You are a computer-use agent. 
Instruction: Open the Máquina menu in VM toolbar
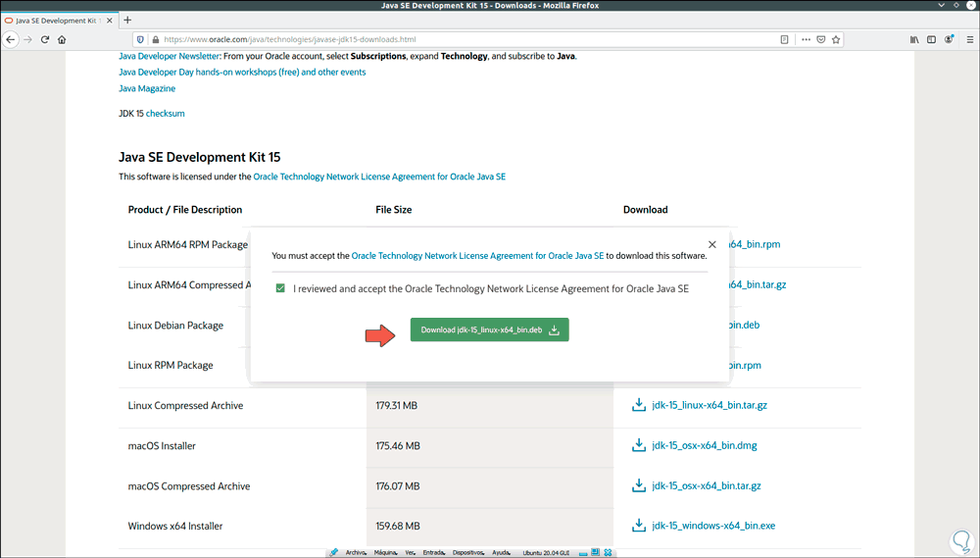(385, 553)
